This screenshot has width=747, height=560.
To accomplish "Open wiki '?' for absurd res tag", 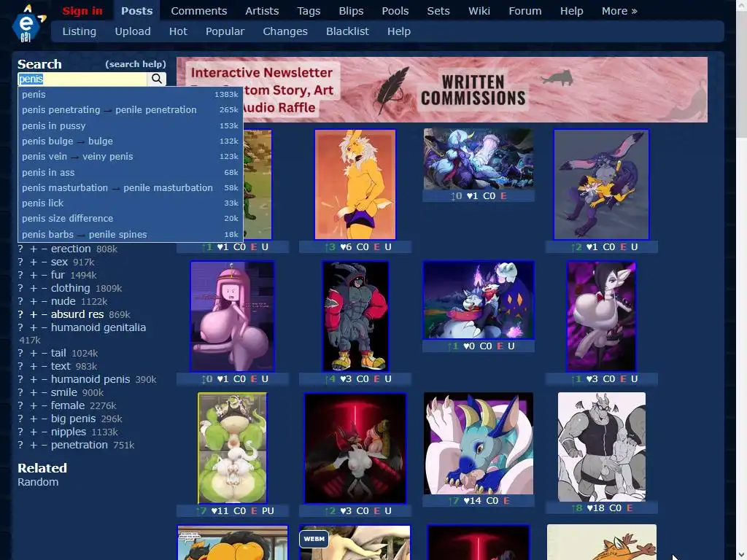I will click(20, 314).
